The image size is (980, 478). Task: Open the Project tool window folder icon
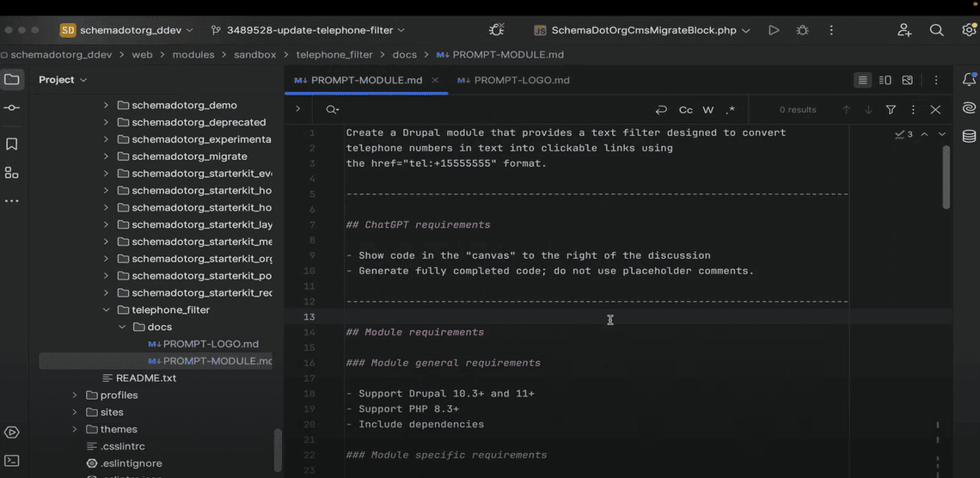click(12, 79)
